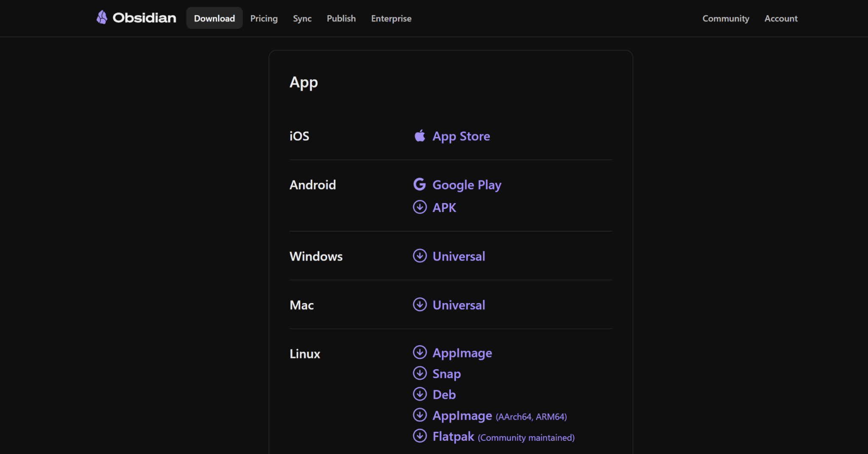This screenshot has height=454, width=868.
Task: Click the (AArch64, ARM64) note text
Action: coord(531,417)
